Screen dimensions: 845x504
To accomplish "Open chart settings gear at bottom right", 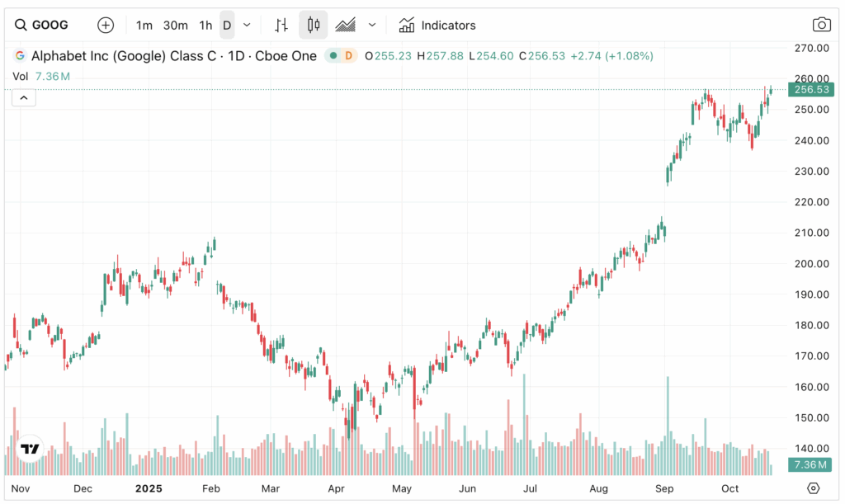I will tap(814, 488).
